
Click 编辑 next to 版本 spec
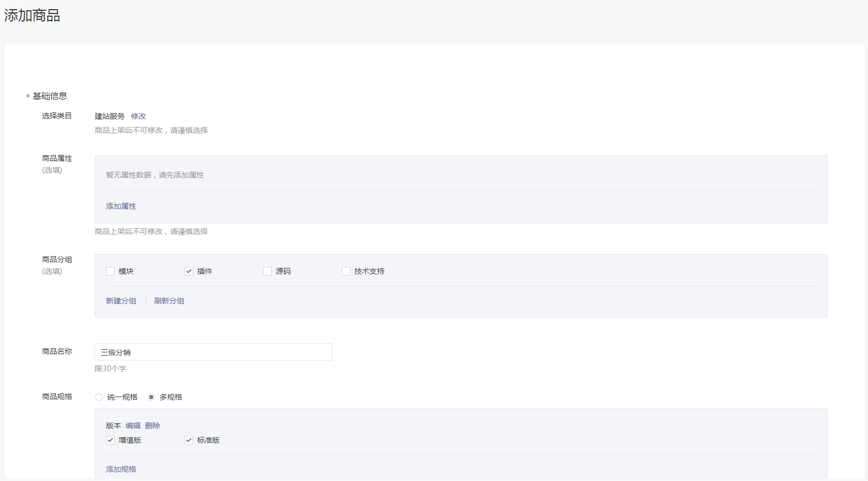[133, 426]
